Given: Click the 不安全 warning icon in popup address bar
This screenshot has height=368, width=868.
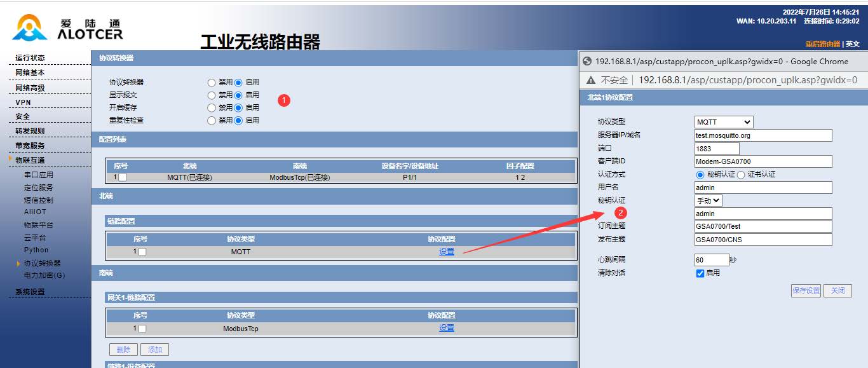Looking at the screenshot, I should pos(592,80).
